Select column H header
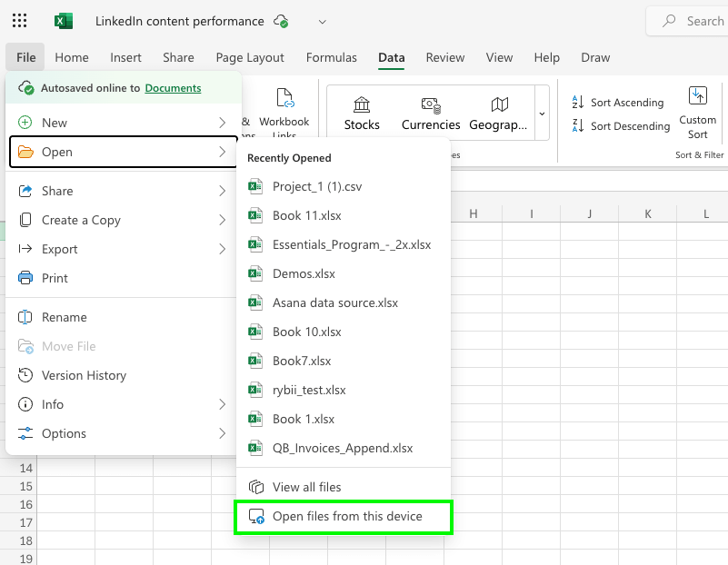728x565 pixels. pos(474,213)
